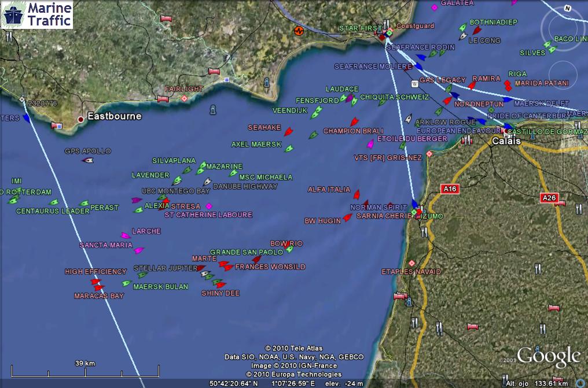Click the Marine Traffic logo
588x388 pixels.
pos(38,14)
